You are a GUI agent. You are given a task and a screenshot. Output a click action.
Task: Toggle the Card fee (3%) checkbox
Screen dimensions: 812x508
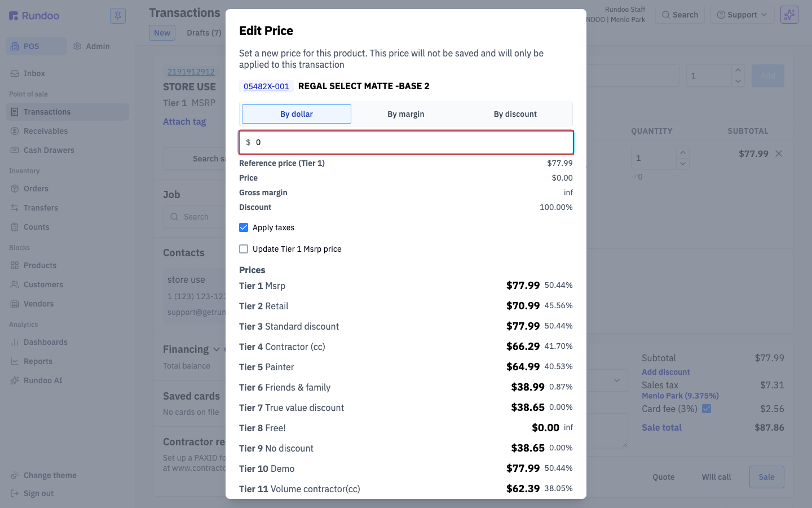(707, 409)
